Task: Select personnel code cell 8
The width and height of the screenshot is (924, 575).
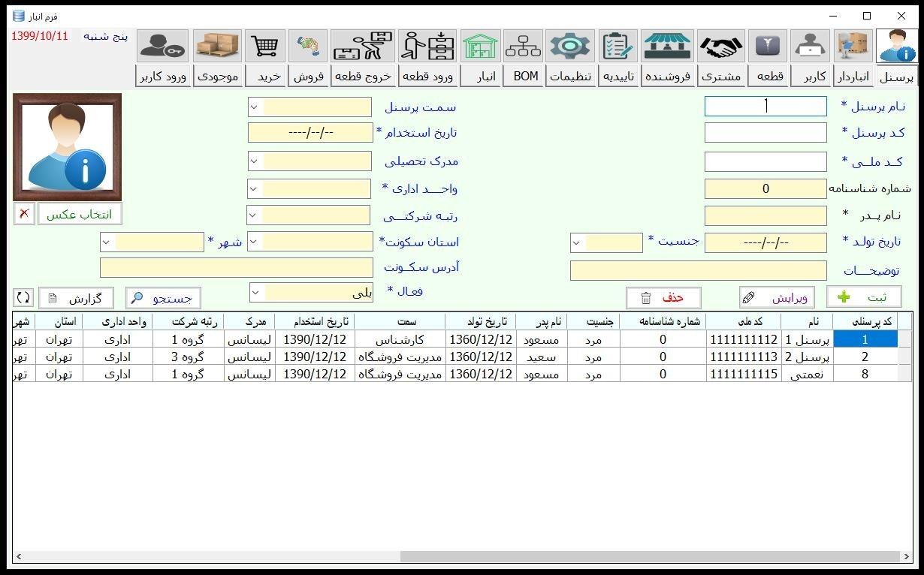Action: click(x=865, y=374)
